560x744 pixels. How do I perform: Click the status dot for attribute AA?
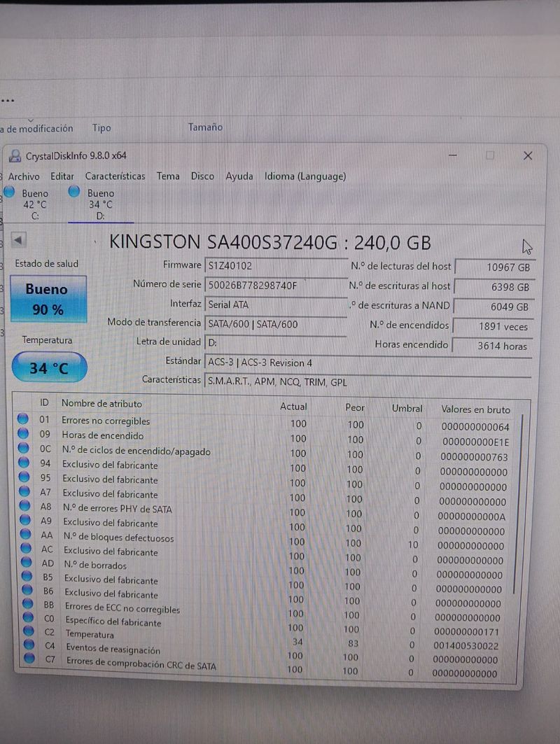26,534
